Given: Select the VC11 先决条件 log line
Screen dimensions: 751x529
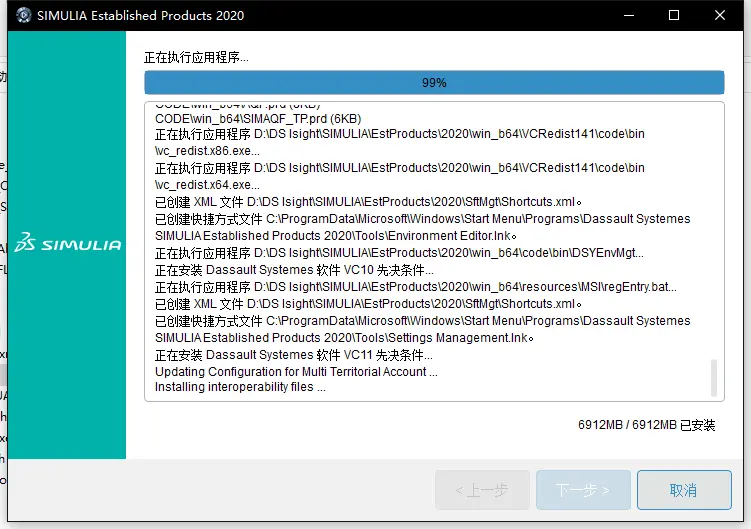Looking at the screenshot, I should (294, 355).
